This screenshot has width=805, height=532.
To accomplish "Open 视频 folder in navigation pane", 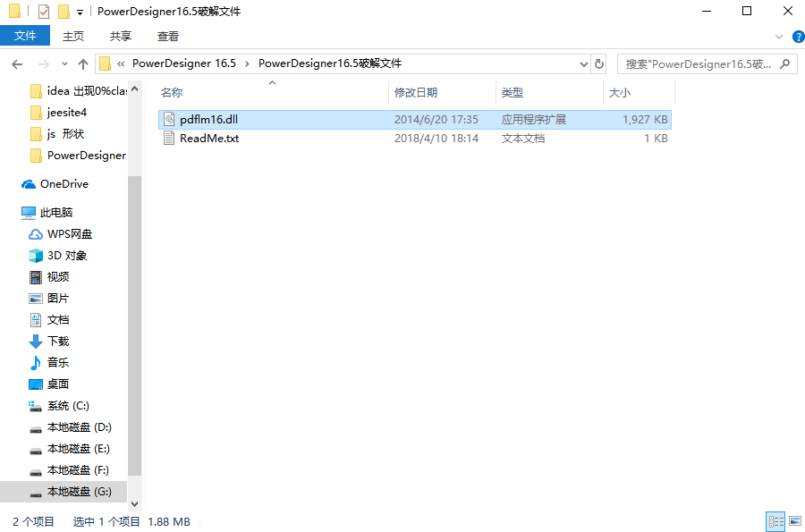I will [x=49, y=277].
